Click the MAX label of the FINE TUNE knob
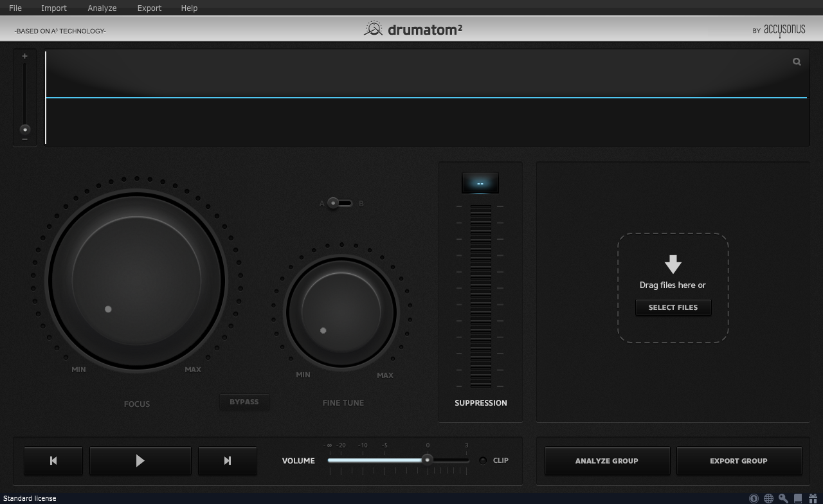 click(385, 375)
